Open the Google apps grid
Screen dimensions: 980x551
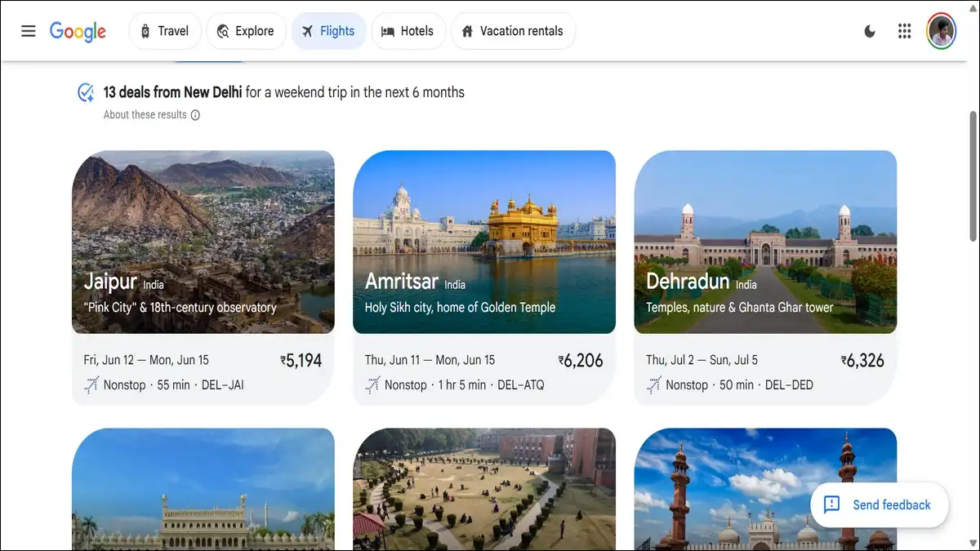click(904, 31)
